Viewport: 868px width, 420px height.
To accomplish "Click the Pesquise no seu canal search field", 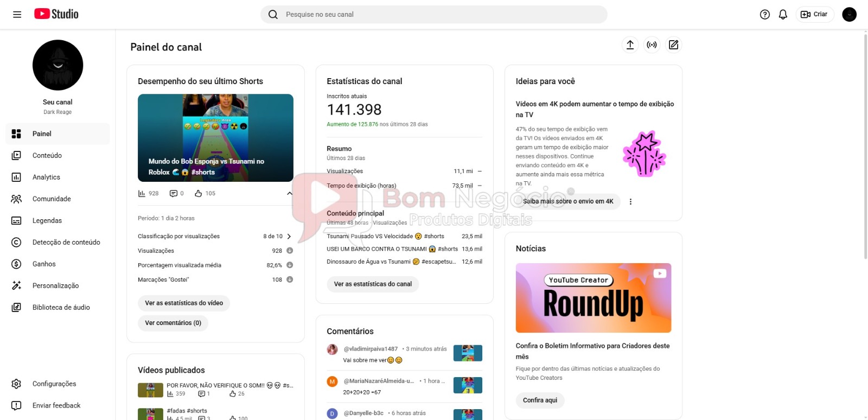I will (x=433, y=15).
